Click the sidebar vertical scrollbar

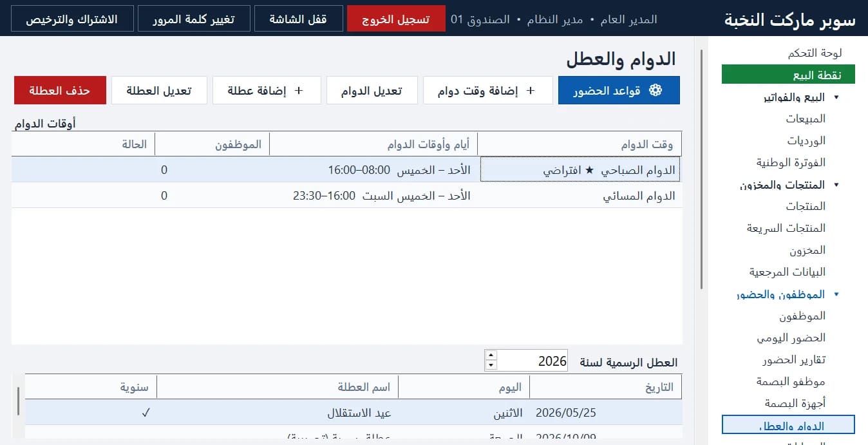coord(701,168)
